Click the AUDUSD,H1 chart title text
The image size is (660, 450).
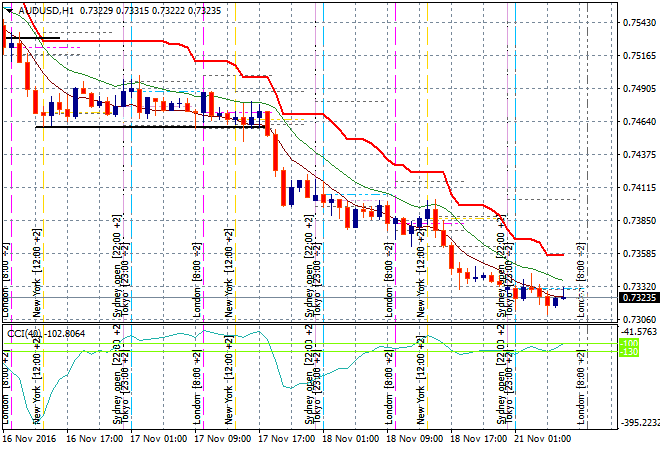click(x=44, y=9)
